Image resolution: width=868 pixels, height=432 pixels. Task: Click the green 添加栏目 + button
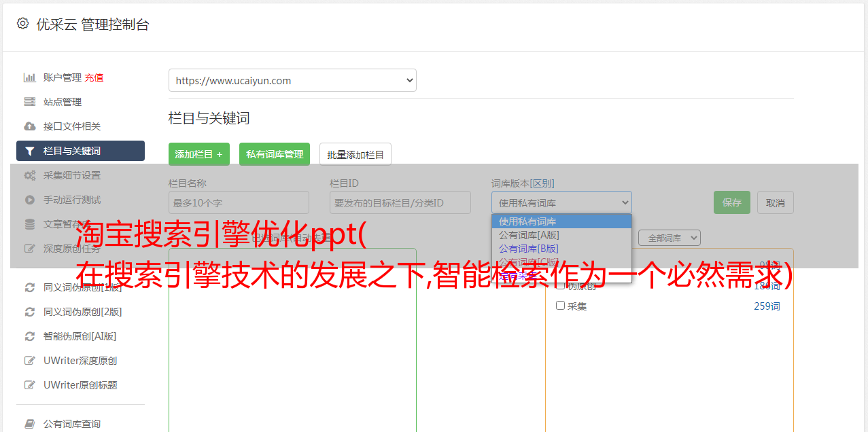point(199,154)
